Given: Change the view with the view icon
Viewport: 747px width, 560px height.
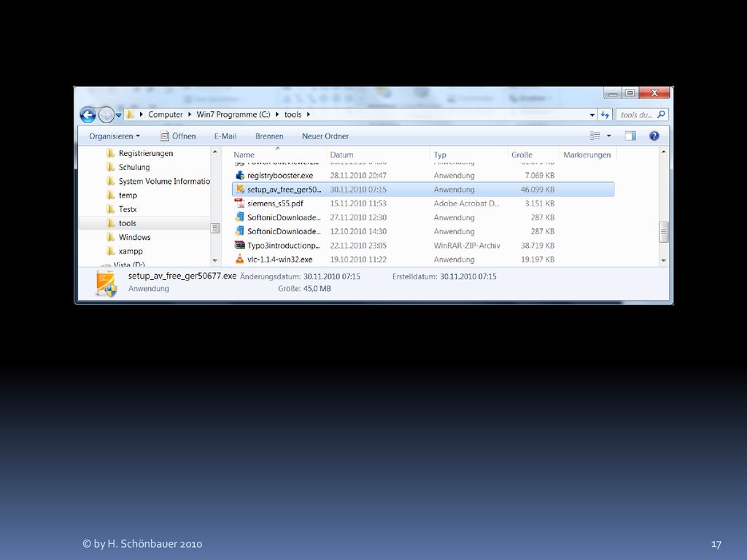Looking at the screenshot, I should point(595,136).
